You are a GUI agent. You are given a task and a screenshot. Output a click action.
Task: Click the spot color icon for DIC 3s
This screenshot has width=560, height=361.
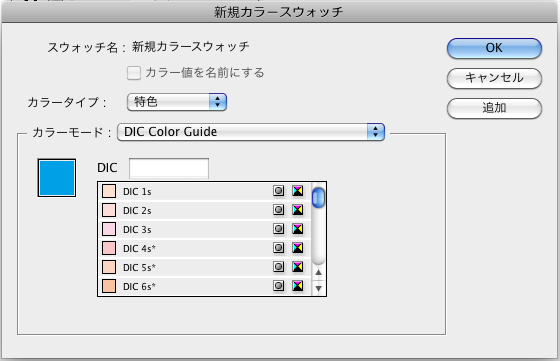279,229
